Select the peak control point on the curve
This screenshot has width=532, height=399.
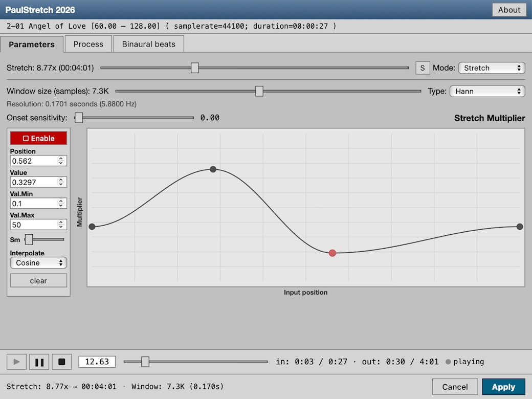pyautogui.click(x=213, y=169)
